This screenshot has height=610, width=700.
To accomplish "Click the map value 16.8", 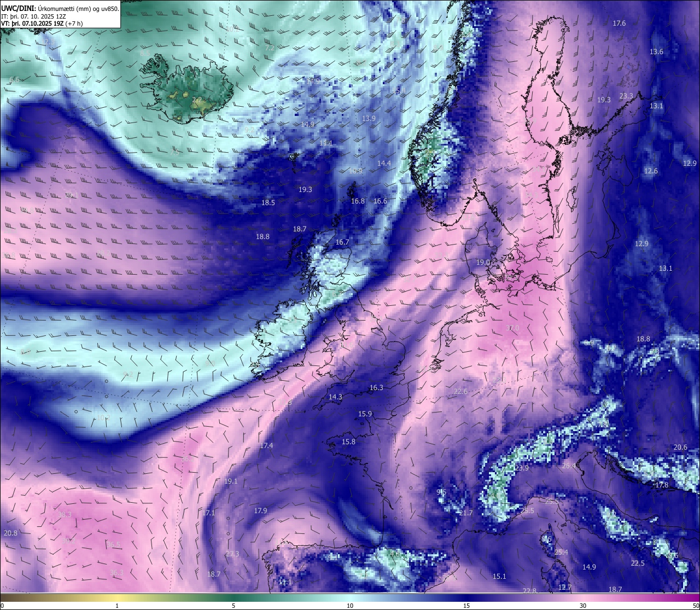I will 358,201.
